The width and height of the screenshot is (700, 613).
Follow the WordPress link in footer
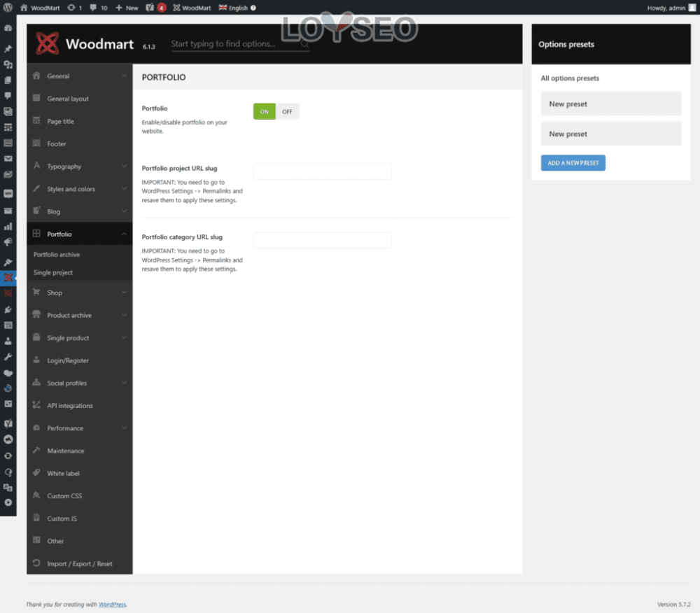click(x=112, y=605)
